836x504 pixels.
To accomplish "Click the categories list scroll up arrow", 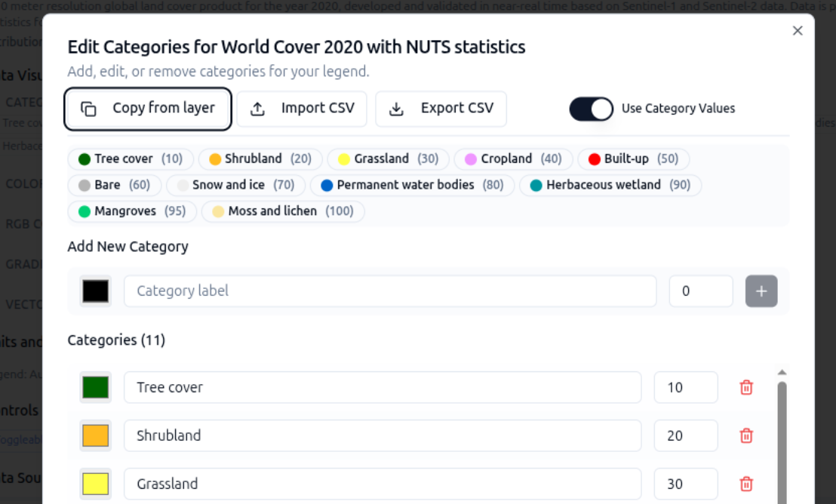I will coord(782,372).
